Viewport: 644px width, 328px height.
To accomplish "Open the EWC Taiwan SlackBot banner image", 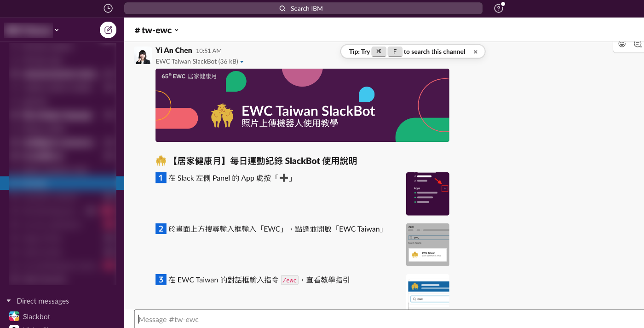I will [x=302, y=105].
